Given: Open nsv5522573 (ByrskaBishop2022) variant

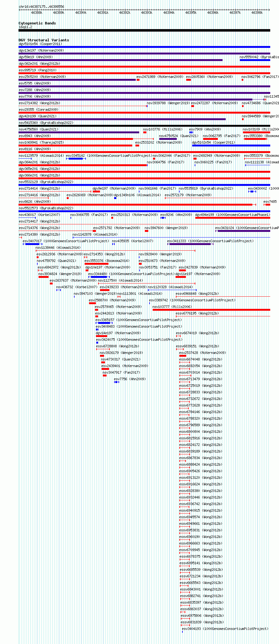Looking at the screenshot, I should (x=46, y=208).
